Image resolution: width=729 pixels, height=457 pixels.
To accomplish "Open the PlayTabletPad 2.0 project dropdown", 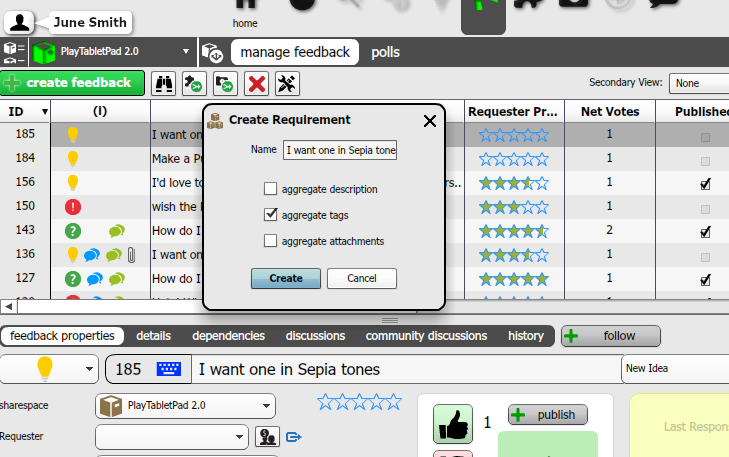I will point(112,52).
